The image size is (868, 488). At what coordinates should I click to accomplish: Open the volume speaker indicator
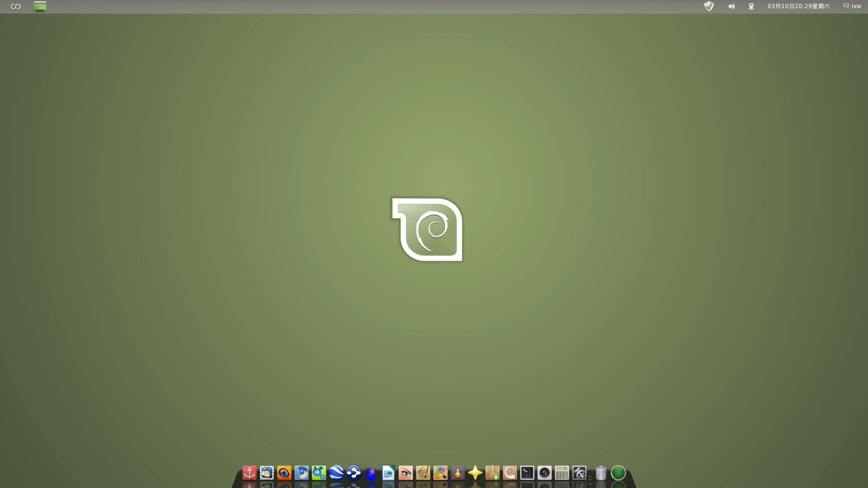pyautogui.click(x=731, y=7)
